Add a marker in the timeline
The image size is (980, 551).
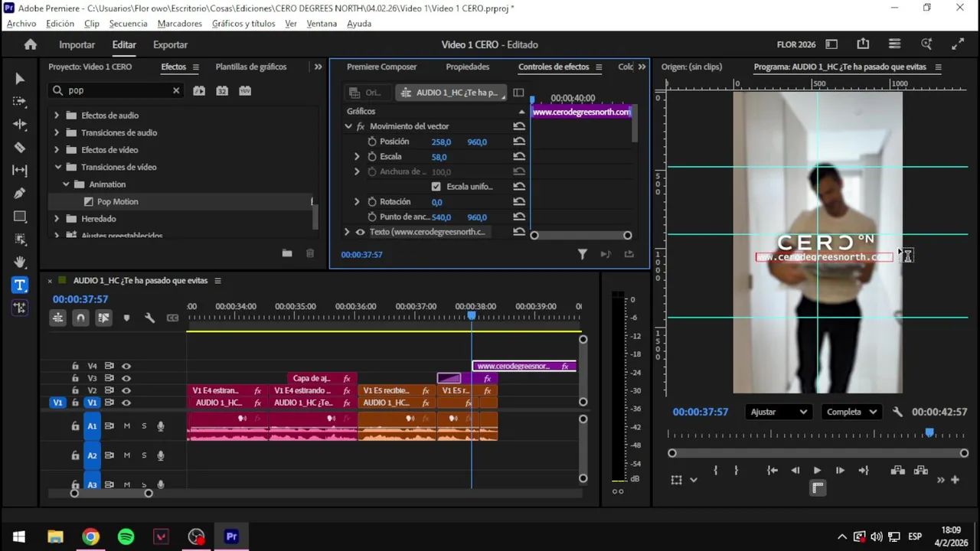point(126,318)
